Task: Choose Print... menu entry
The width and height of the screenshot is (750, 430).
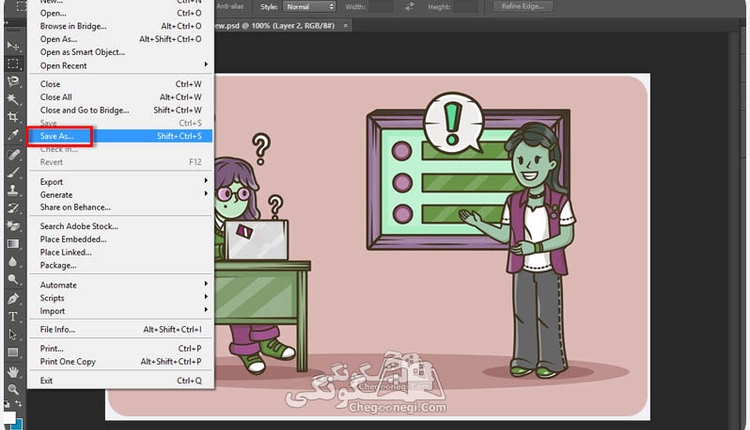Action: coord(120,348)
